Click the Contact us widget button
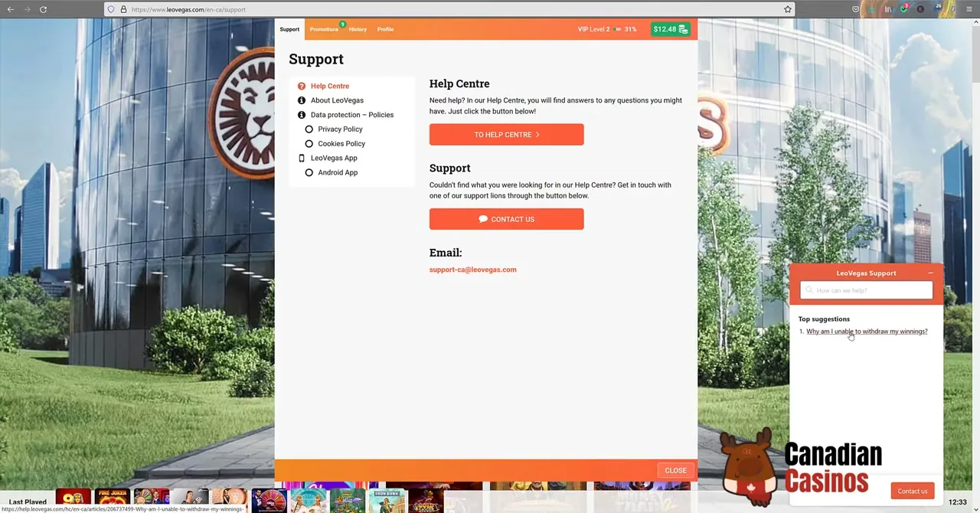 (913, 491)
